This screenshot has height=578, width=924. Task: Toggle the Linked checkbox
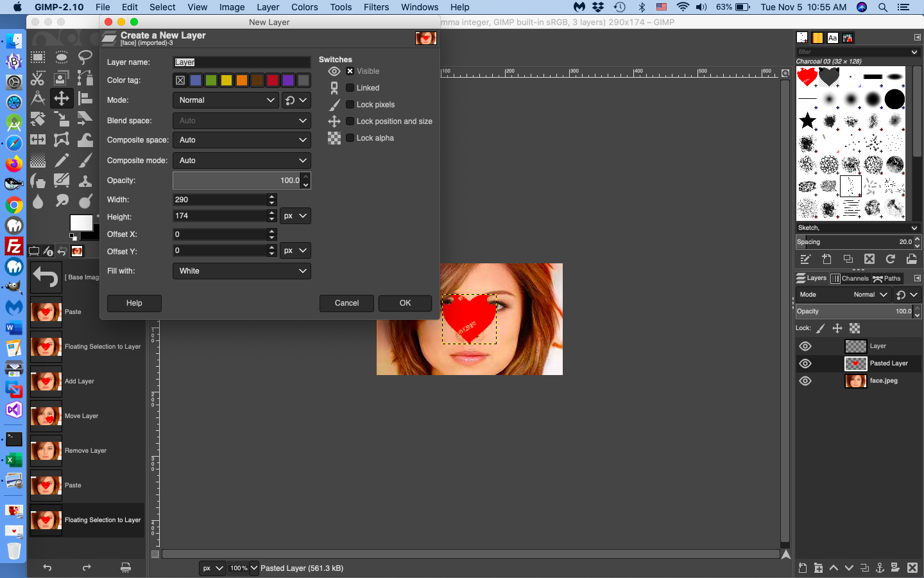pyautogui.click(x=350, y=88)
